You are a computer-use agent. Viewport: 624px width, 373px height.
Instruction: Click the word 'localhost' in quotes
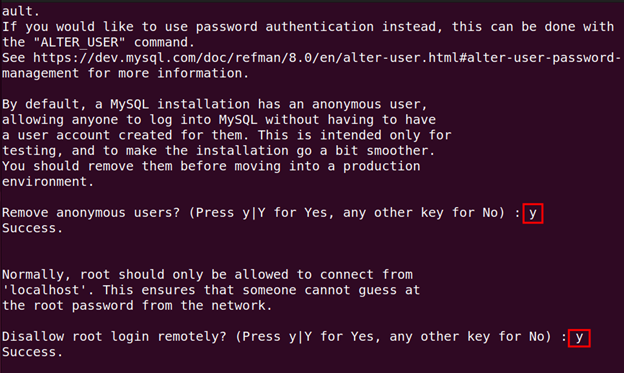click(45, 290)
